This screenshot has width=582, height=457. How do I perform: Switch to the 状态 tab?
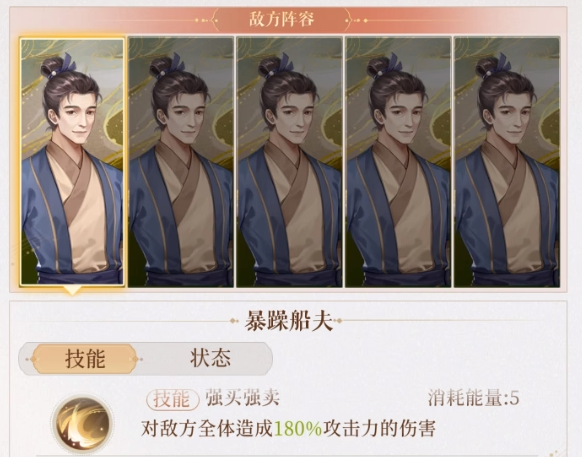210,358
